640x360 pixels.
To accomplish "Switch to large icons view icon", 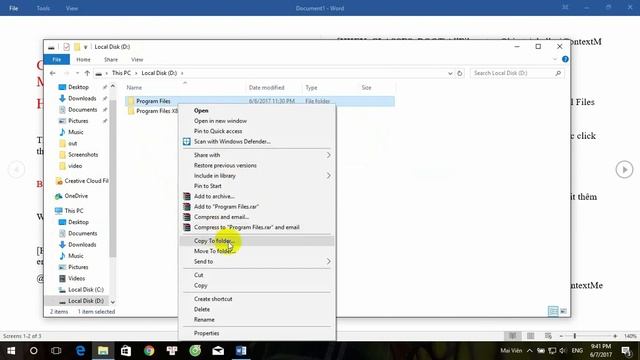I will click(x=563, y=311).
